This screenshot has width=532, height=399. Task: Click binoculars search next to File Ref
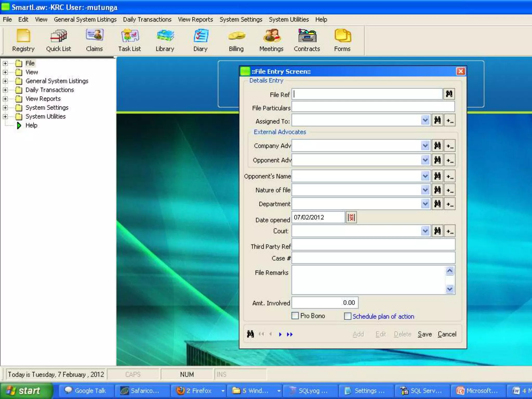click(449, 94)
